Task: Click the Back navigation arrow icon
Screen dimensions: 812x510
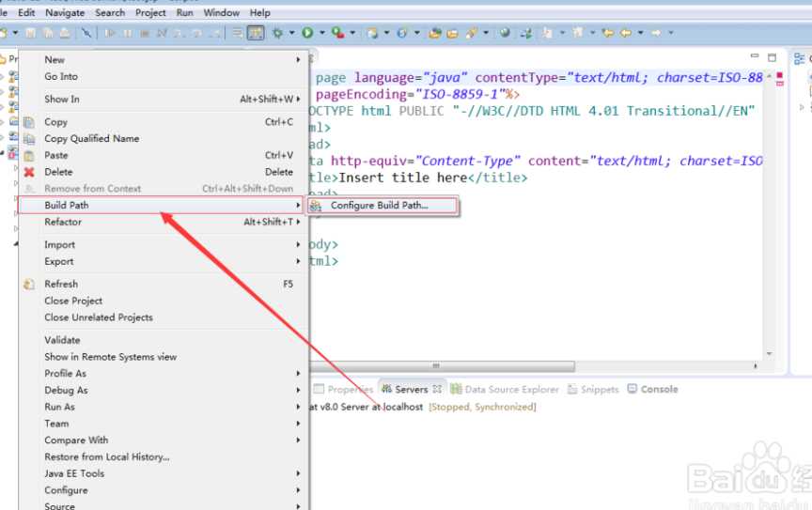Action: (x=626, y=33)
